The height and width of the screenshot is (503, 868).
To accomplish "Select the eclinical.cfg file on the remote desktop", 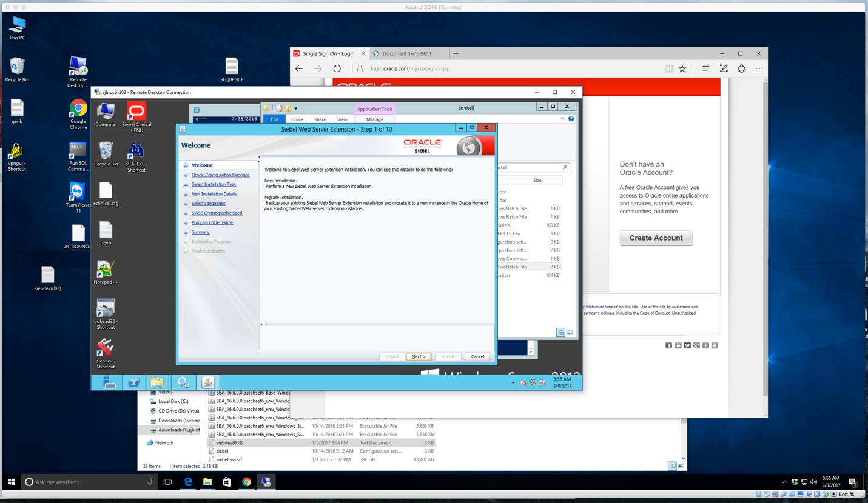I will (106, 195).
